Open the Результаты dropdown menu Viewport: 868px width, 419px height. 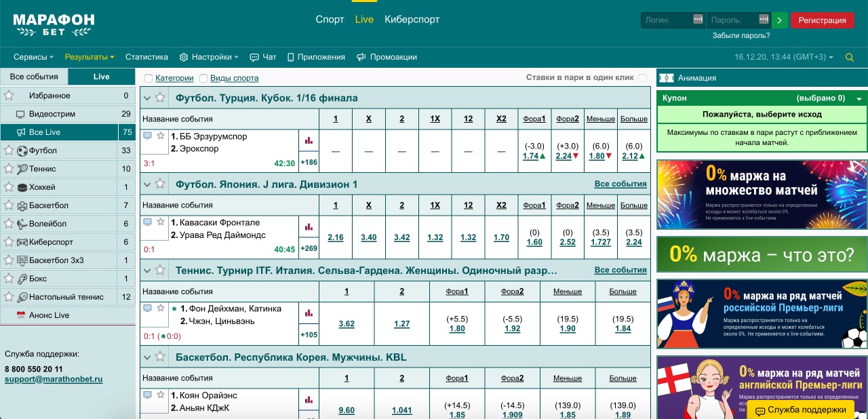pos(90,58)
